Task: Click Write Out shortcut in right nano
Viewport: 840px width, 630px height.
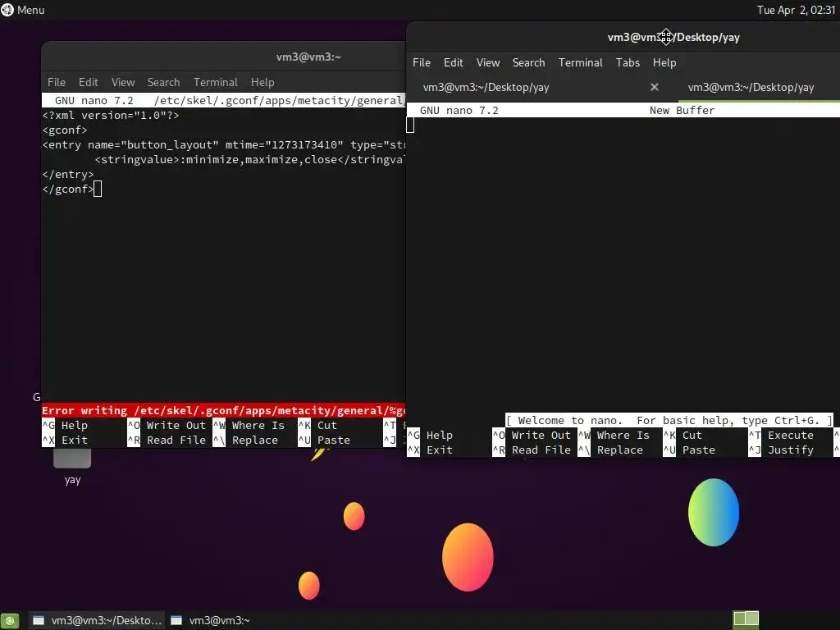Action: (x=532, y=436)
